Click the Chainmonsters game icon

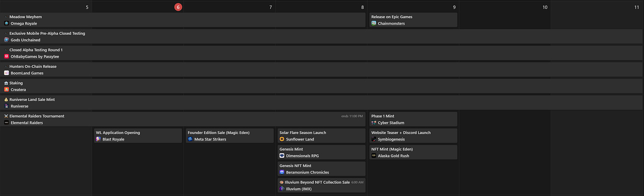point(374,24)
